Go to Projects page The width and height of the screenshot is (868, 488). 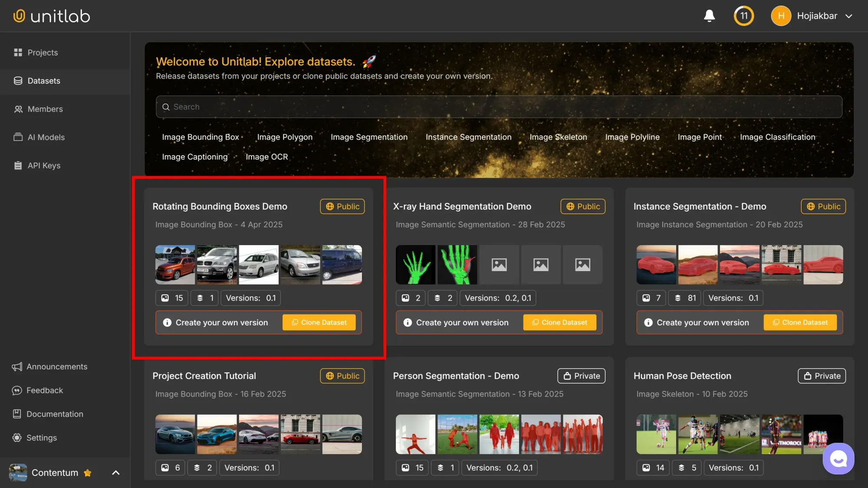[x=43, y=52]
